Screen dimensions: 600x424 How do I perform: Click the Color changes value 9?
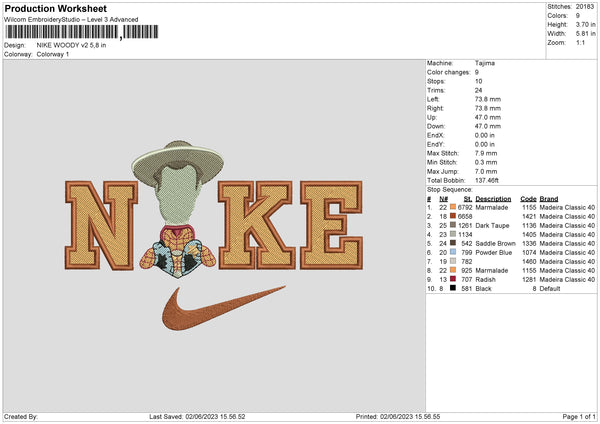click(477, 72)
